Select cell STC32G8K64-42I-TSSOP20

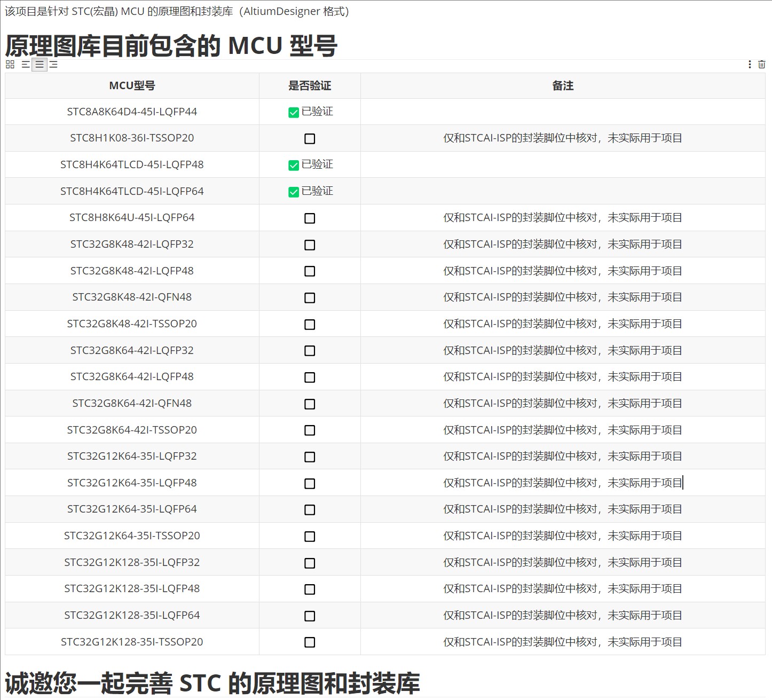point(132,430)
